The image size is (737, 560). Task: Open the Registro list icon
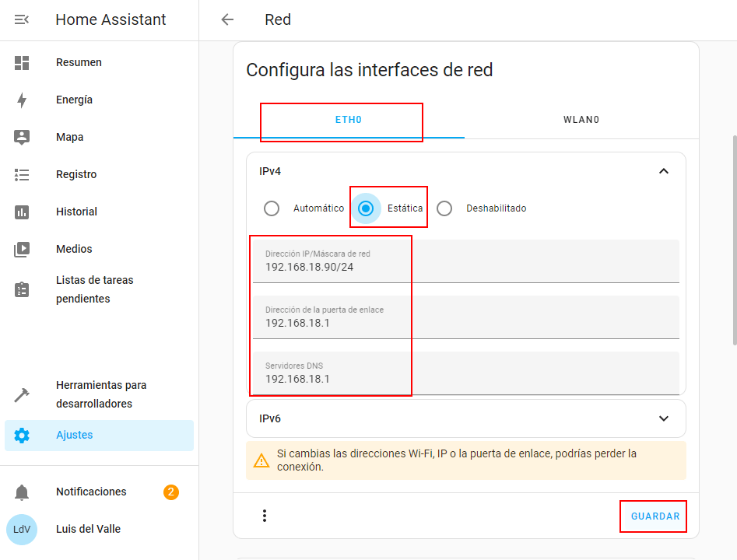point(22,175)
